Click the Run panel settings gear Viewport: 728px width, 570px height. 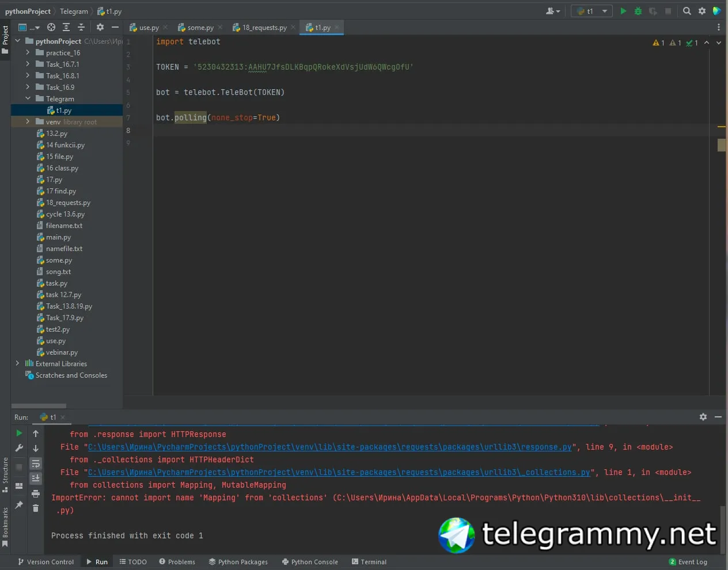[x=703, y=417]
